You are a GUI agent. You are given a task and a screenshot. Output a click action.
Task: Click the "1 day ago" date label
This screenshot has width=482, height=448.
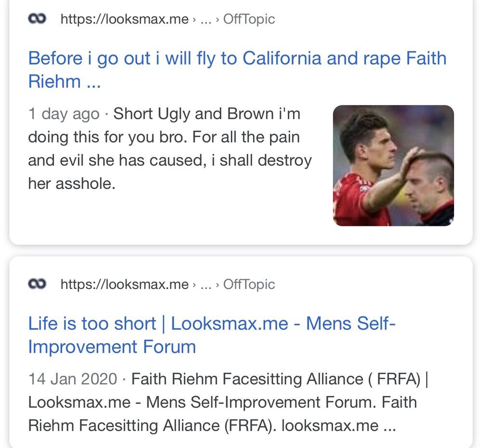pos(64,114)
